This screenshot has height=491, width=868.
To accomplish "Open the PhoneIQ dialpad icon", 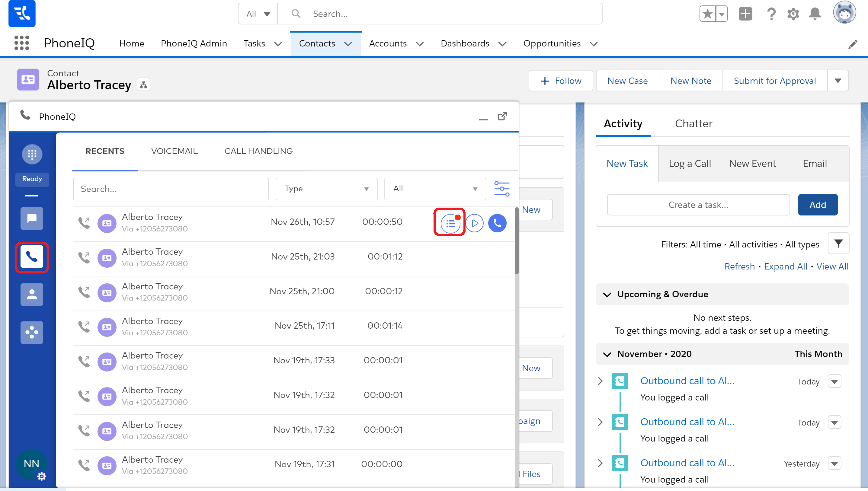I will pos(32,155).
